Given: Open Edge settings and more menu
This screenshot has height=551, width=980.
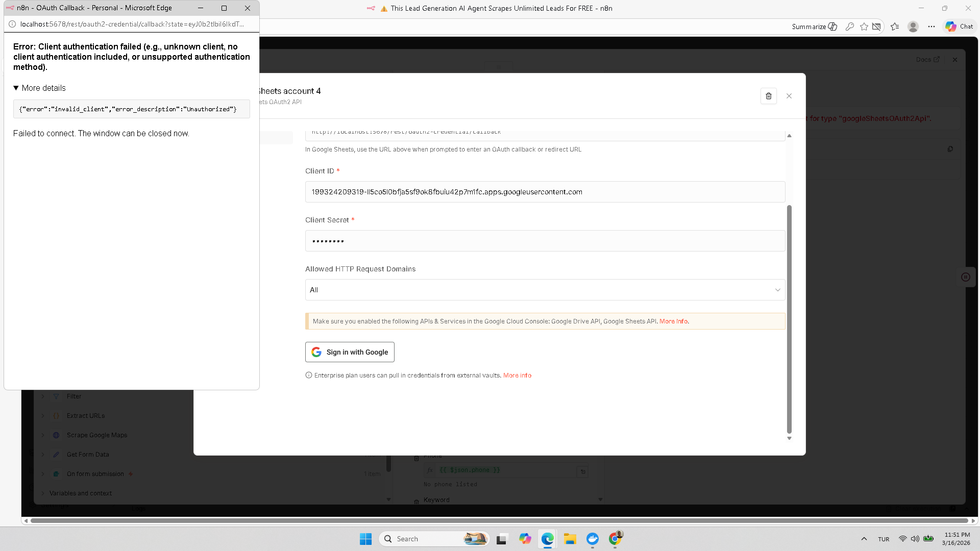Looking at the screenshot, I should 932,27.
